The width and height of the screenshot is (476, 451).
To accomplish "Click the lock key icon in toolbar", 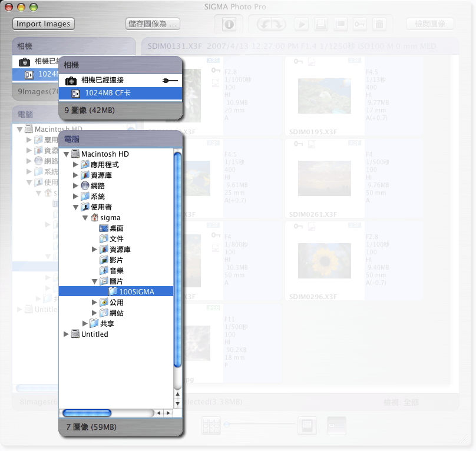I will [x=360, y=24].
